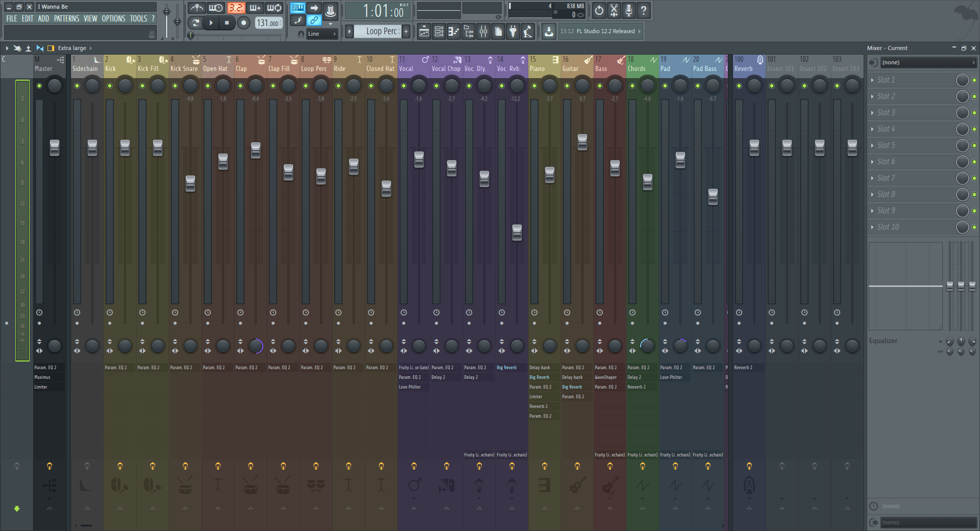This screenshot has height=531, width=980.
Task: Open the TOOLS menu
Action: pos(138,18)
